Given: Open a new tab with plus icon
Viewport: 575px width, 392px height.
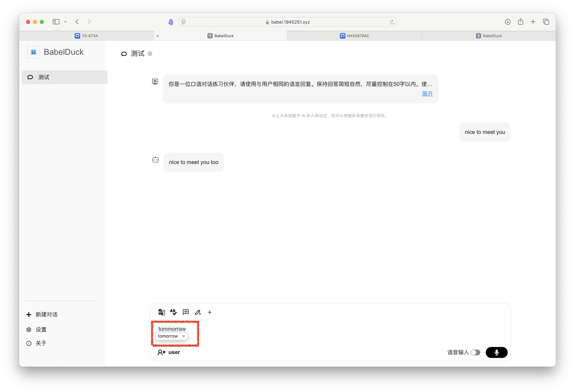Looking at the screenshot, I should click(533, 22).
